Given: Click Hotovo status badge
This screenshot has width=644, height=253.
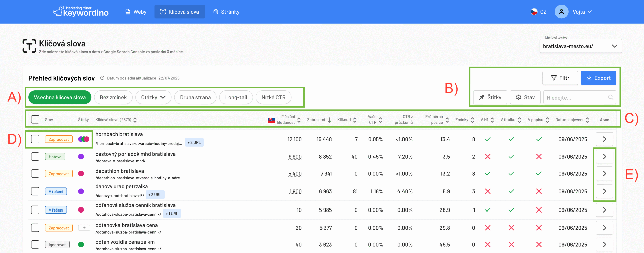Looking at the screenshot, I should coord(55,157).
